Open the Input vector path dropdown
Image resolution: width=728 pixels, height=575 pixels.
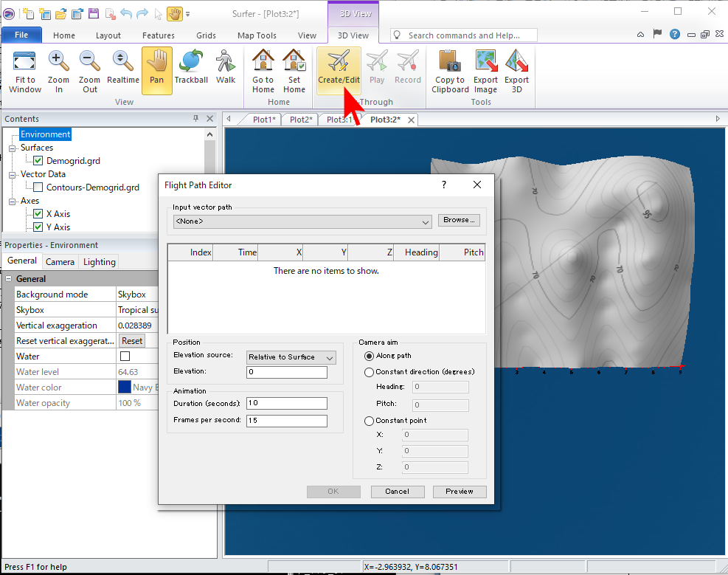pyautogui.click(x=426, y=221)
